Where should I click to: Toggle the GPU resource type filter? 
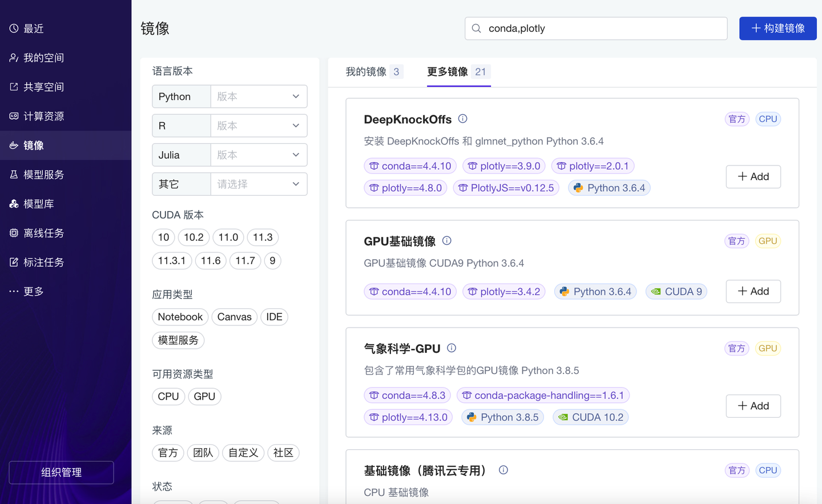tap(204, 396)
